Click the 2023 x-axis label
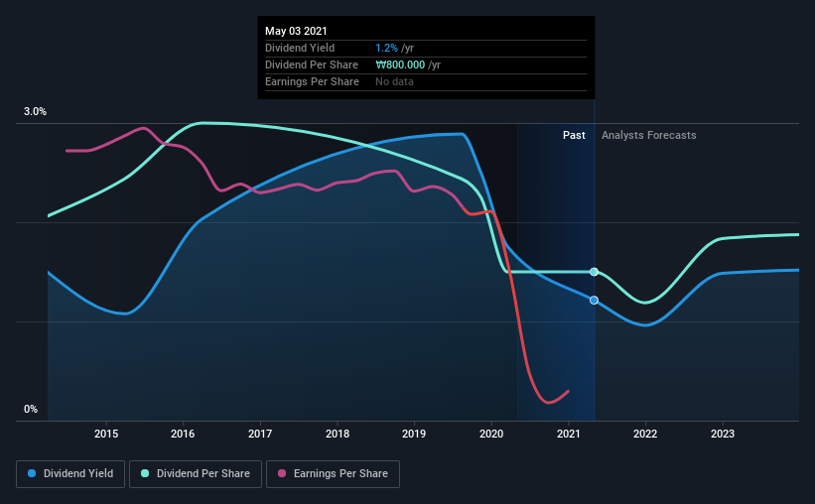 [723, 434]
